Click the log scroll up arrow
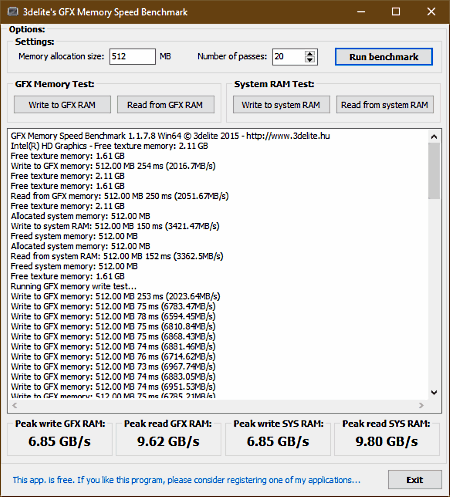450x497 pixels. [434, 137]
